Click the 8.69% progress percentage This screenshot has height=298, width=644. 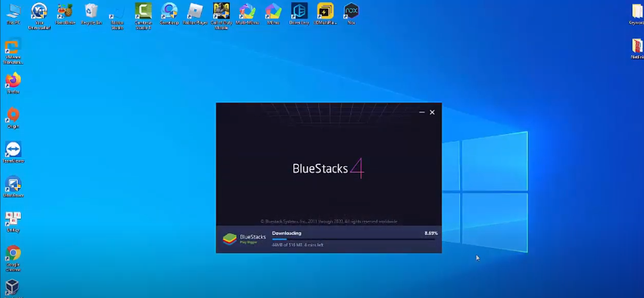[x=431, y=233]
